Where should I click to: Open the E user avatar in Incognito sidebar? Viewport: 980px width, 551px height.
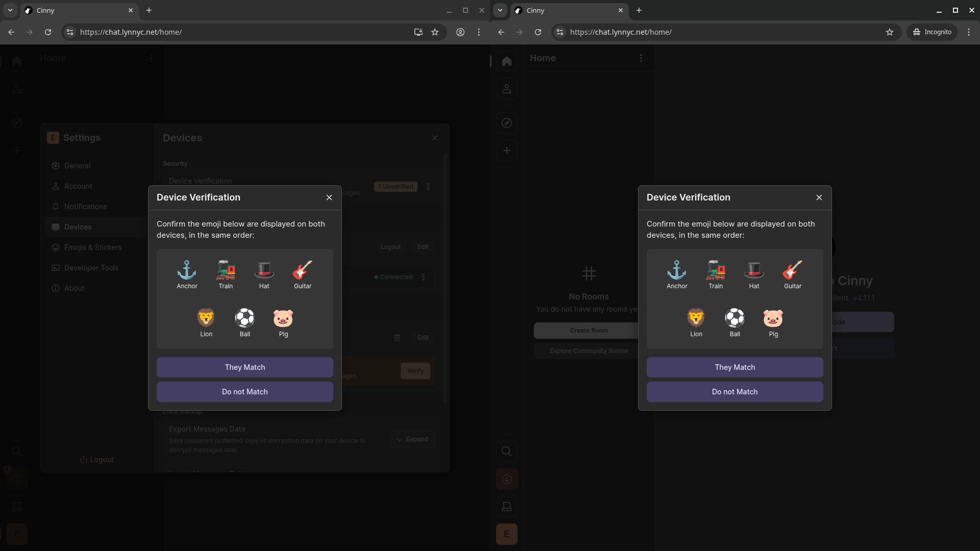[507, 534]
